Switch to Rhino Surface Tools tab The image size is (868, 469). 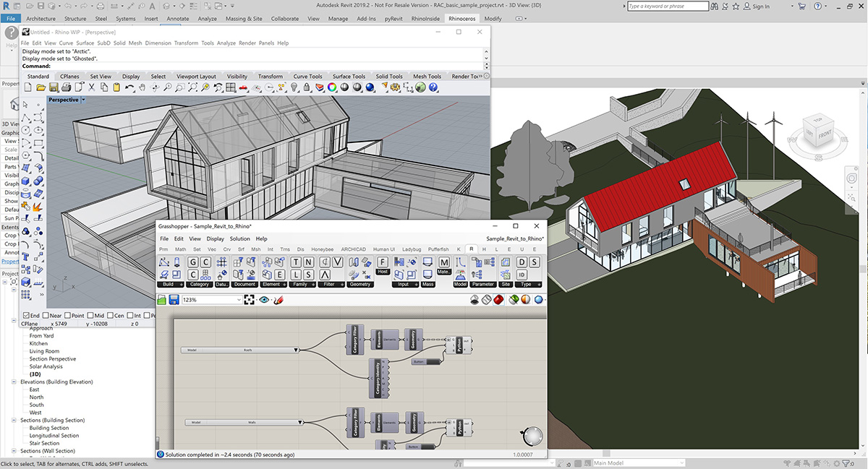pyautogui.click(x=349, y=76)
